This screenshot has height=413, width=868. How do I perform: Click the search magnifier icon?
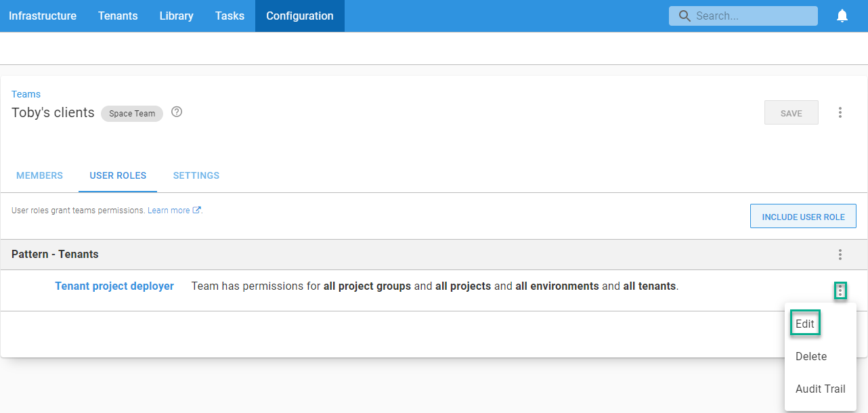point(685,16)
